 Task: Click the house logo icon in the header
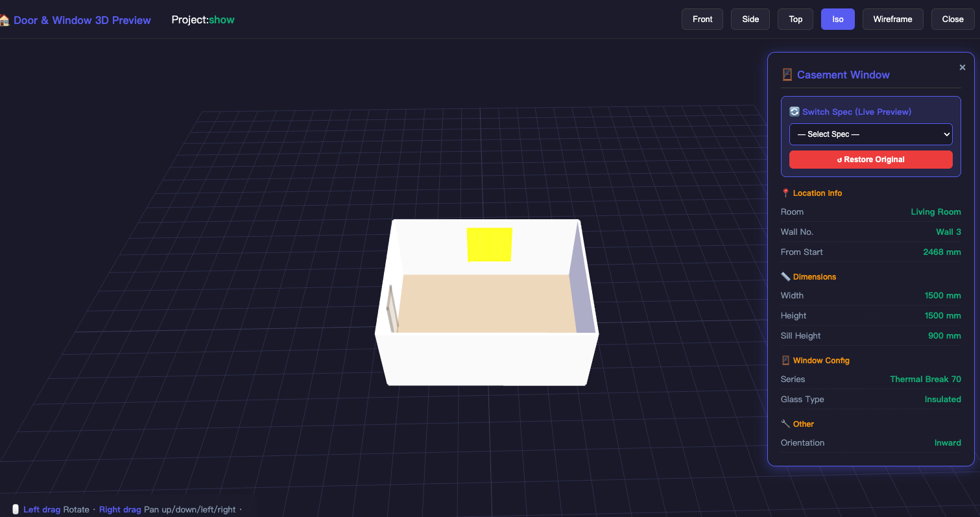pyautogui.click(x=4, y=20)
